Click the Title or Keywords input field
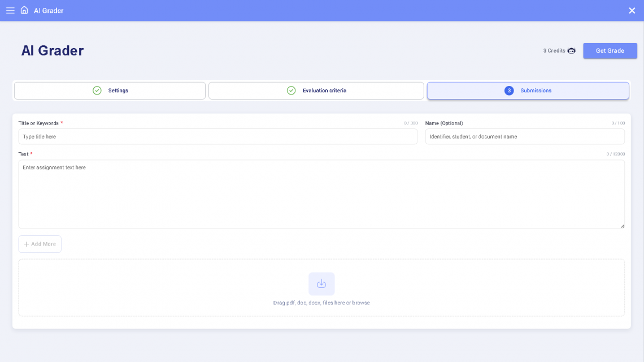Viewport: 644px width, 362px height. 217,136
